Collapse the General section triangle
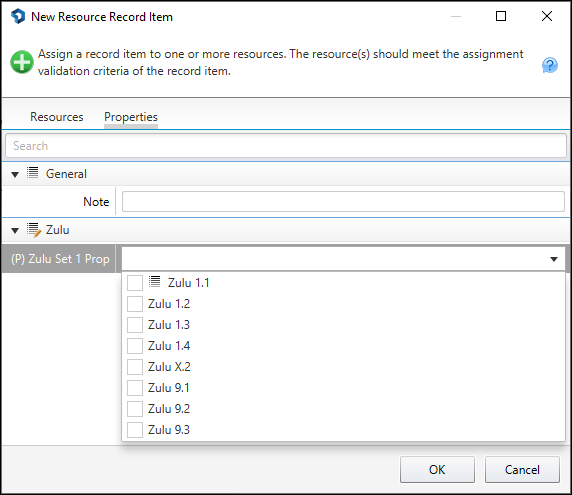572x495 pixels. 15,175
